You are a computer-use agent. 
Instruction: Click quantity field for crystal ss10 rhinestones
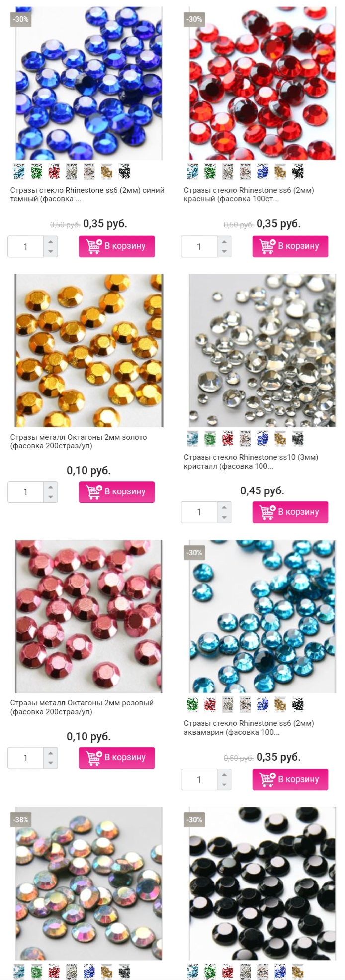coord(199,512)
